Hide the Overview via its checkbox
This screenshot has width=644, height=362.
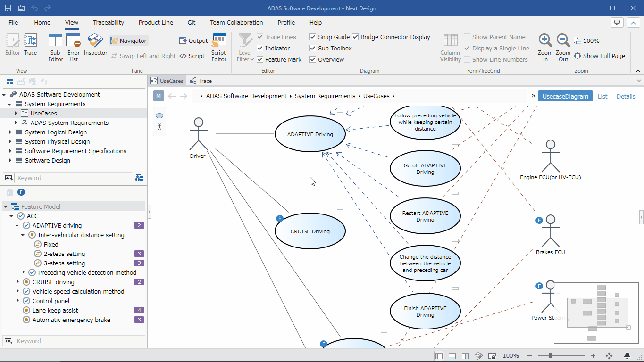point(313,59)
